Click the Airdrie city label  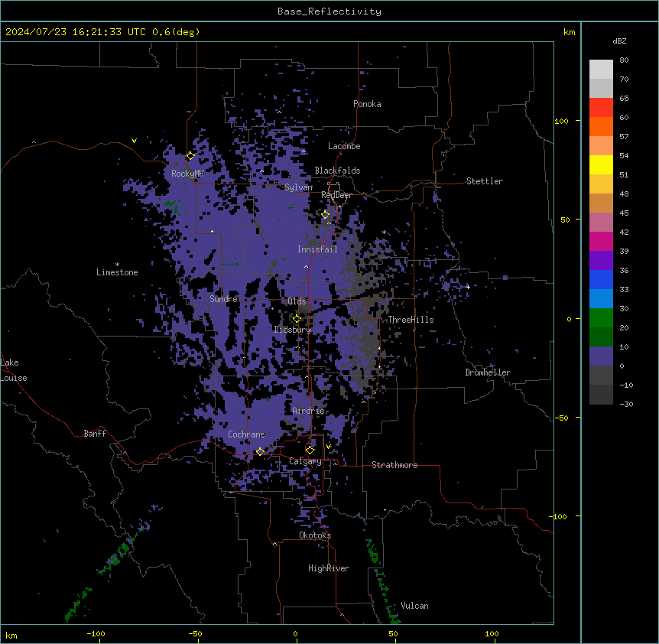pyautogui.click(x=308, y=411)
